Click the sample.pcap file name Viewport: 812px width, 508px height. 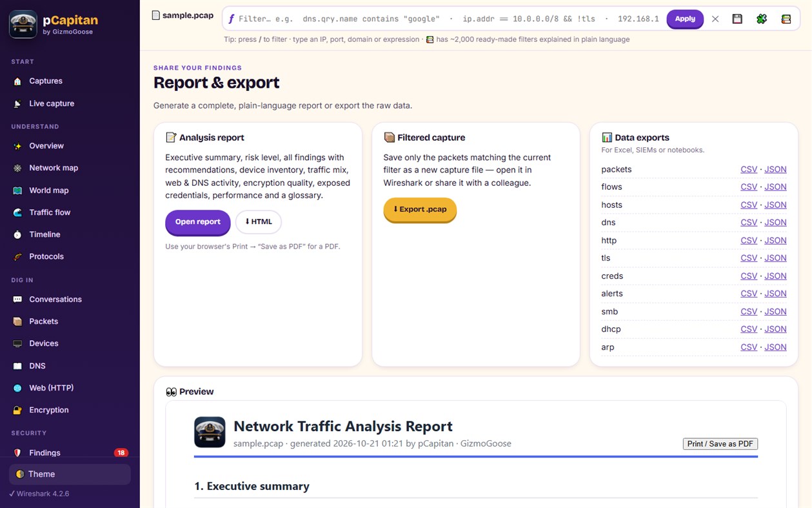(x=188, y=15)
